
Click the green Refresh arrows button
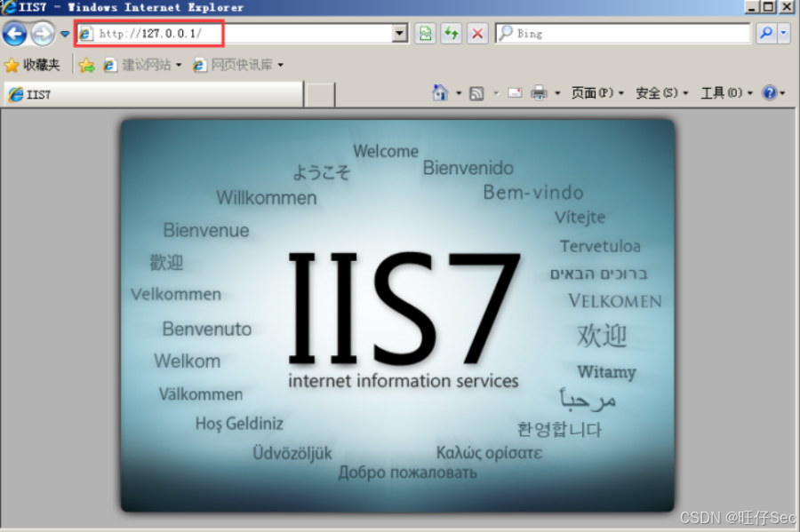[x=451, y=34]
